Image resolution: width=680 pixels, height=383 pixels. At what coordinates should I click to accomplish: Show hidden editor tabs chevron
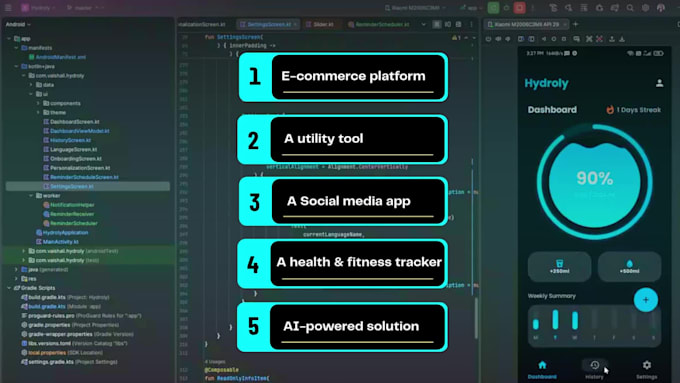pos(424,24)
